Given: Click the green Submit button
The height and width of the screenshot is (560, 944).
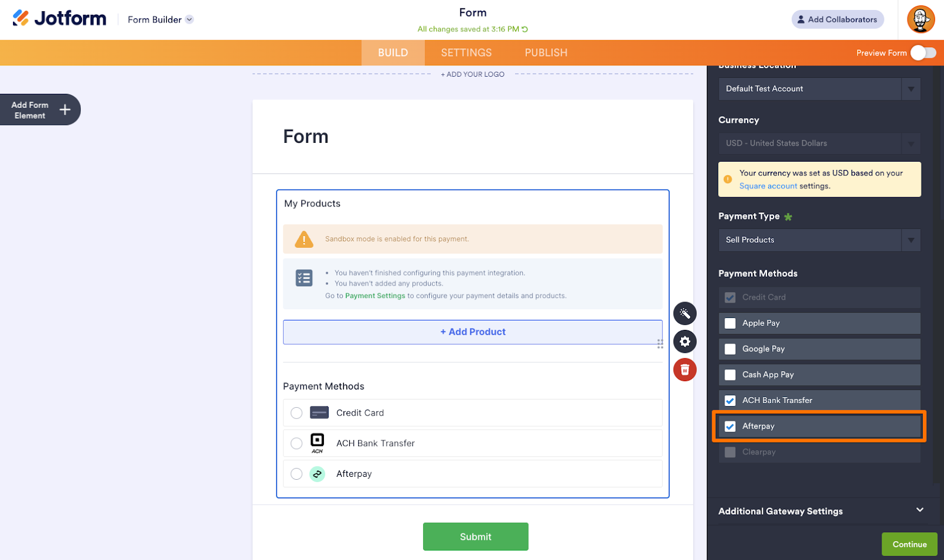Looking at the screenshot, I should [x=476, y=536].
